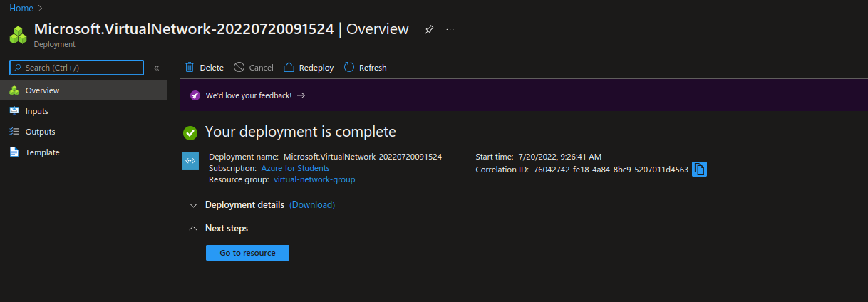Go to the Home breadcrumb
Screen dimensions: 868x302
point(21,8)
